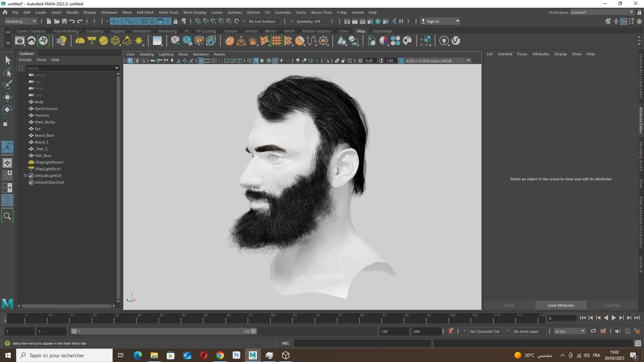Choose the Move tool in toolbox
This screenshot has width=644, height=362.
point(7,97)
